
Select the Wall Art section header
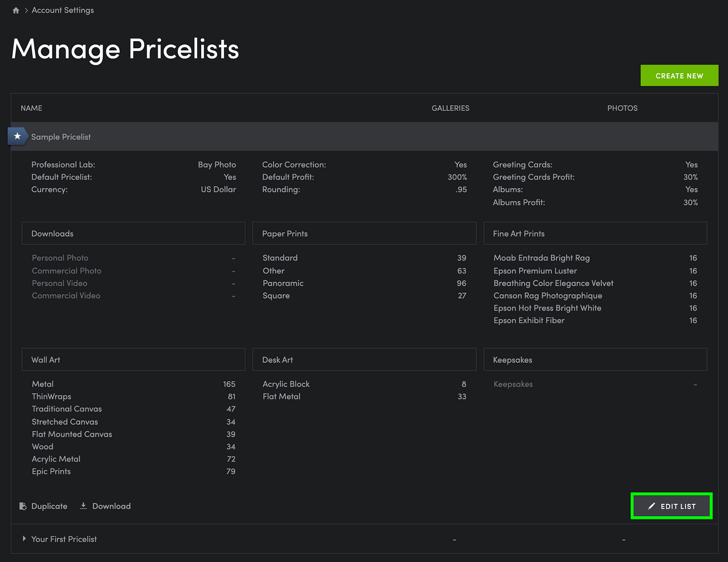tap(133, 360)
